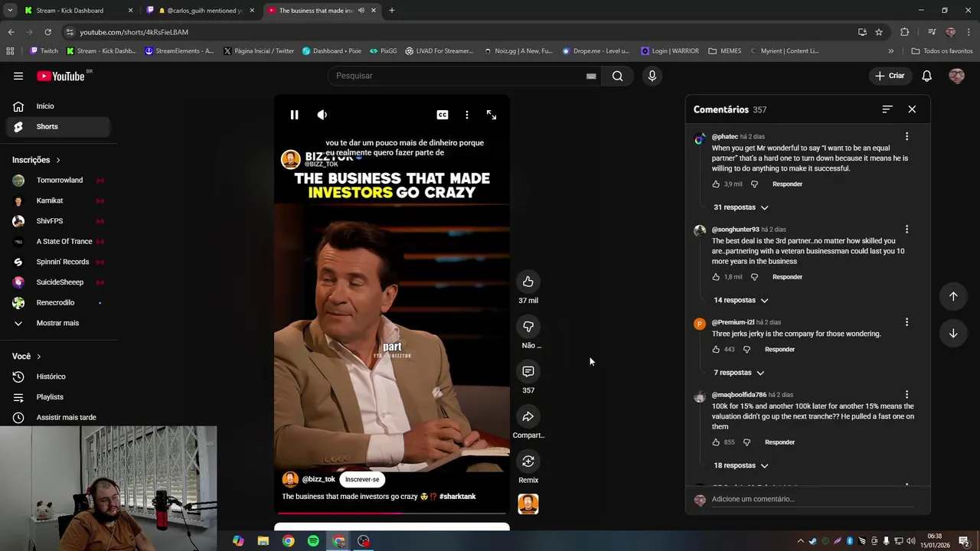Seek on the Short's red progress bar
The height and width of the screenshot is (551, 980).
coord(392,513)
